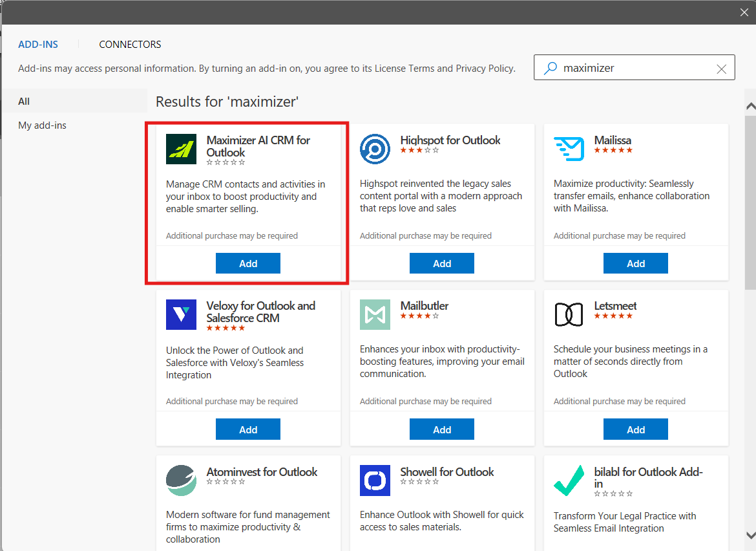Open the Veloxy logo icon
The width and height of the screenshot is (756, 551).
tap(181, 314)
